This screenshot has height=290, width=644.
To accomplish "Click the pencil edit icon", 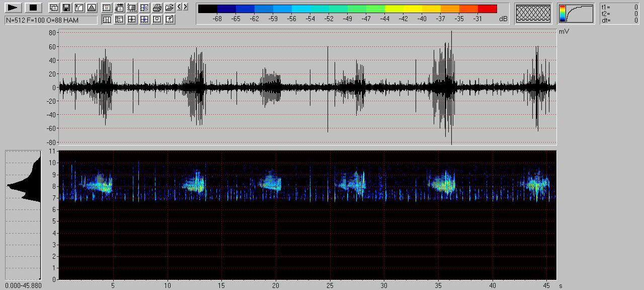I will (x=170, y=19).
